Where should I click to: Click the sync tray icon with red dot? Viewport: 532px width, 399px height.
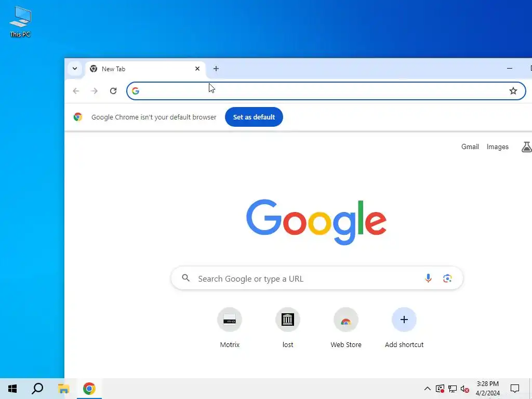pyautogui.click(x=440, y=389)
